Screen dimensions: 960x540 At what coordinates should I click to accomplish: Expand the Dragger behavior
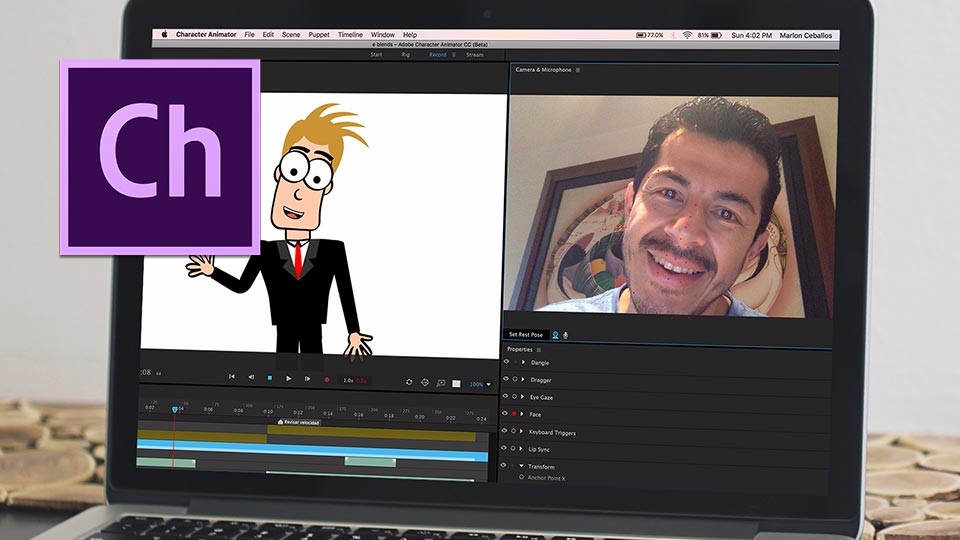pyautogui.click(x=523, y=380)
